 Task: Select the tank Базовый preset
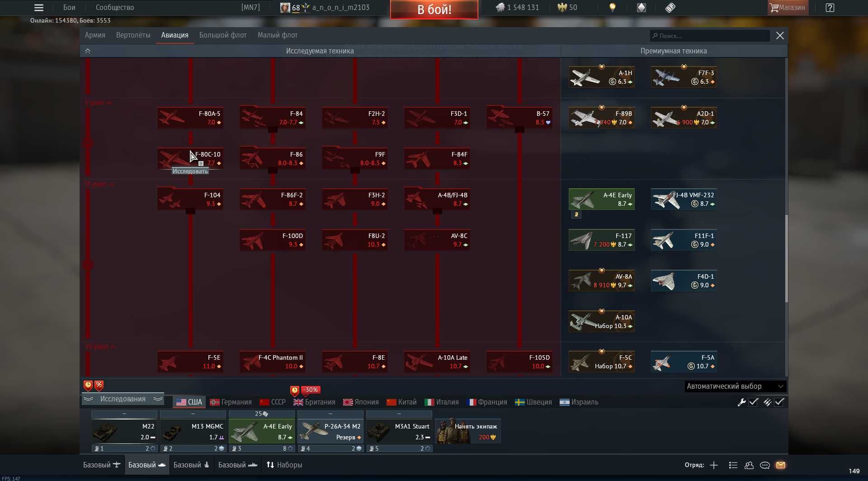pyautogui.click(x=147, y=465)
